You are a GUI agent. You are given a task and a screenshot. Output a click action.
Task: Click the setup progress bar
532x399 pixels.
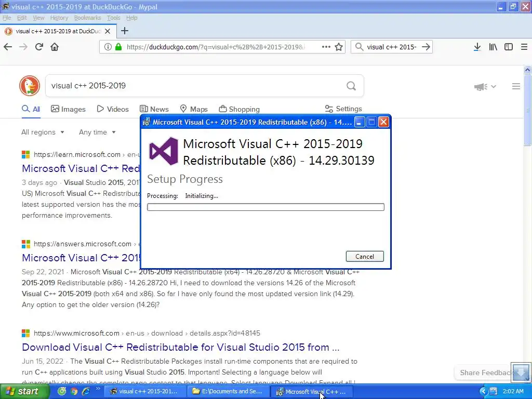pos(265,207)
